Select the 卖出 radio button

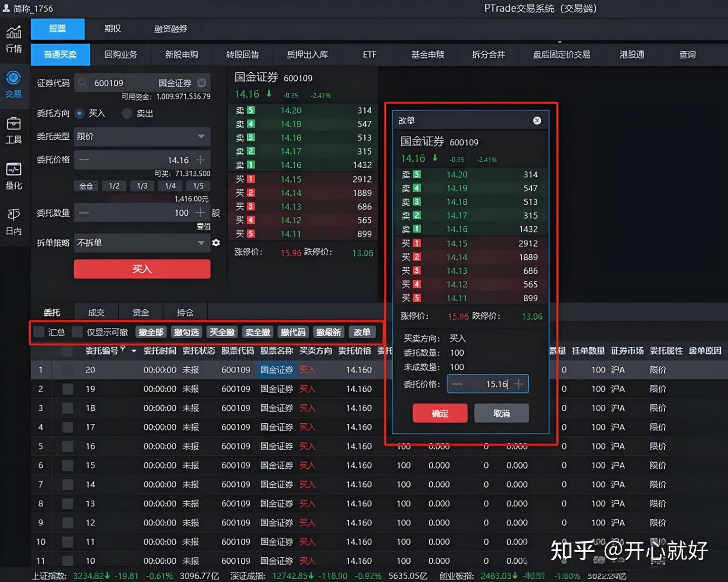(127, 114)
